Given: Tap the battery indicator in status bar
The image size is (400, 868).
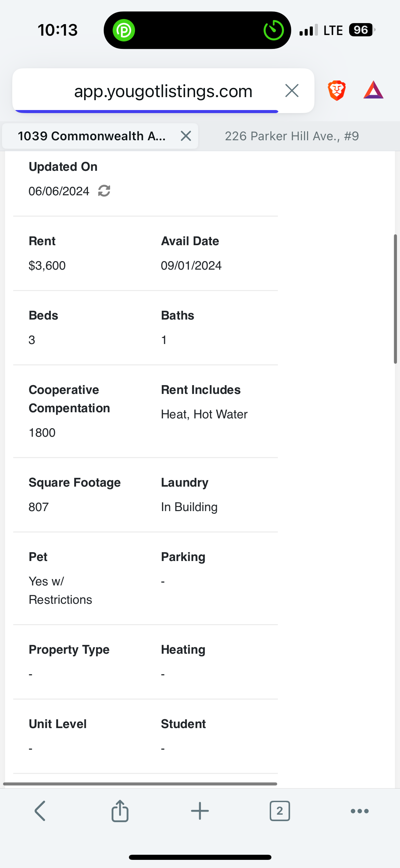Looking at the screenshot, I should coord(362,30).
